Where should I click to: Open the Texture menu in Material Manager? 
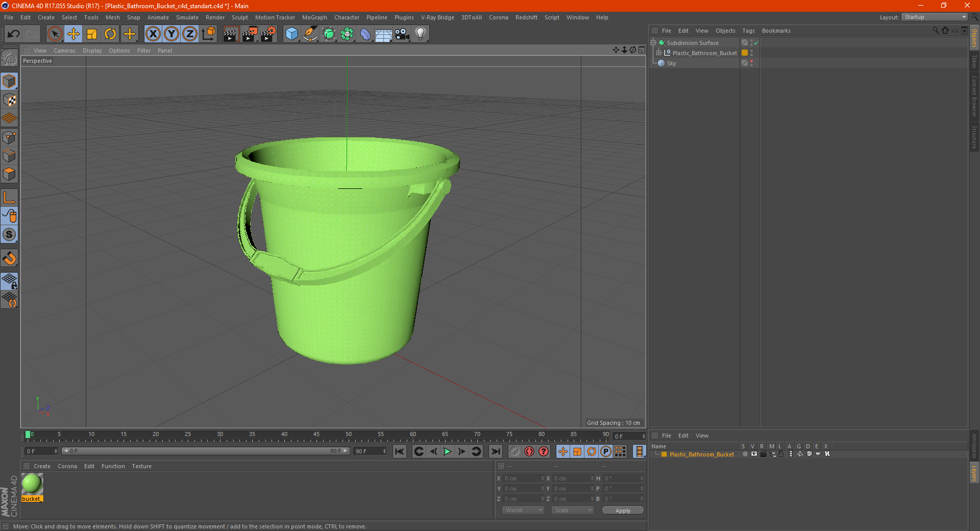click(x=141, y=466)
